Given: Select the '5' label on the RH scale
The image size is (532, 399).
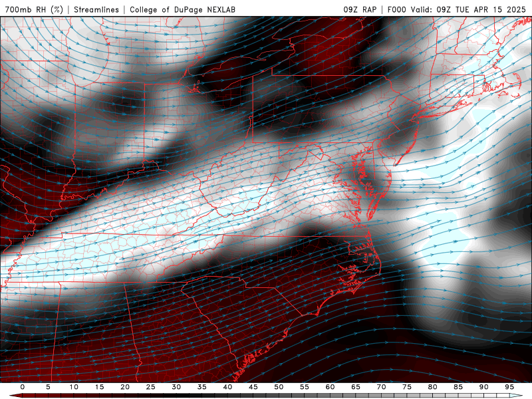Looking at the screenshot, I should [48, 387].
